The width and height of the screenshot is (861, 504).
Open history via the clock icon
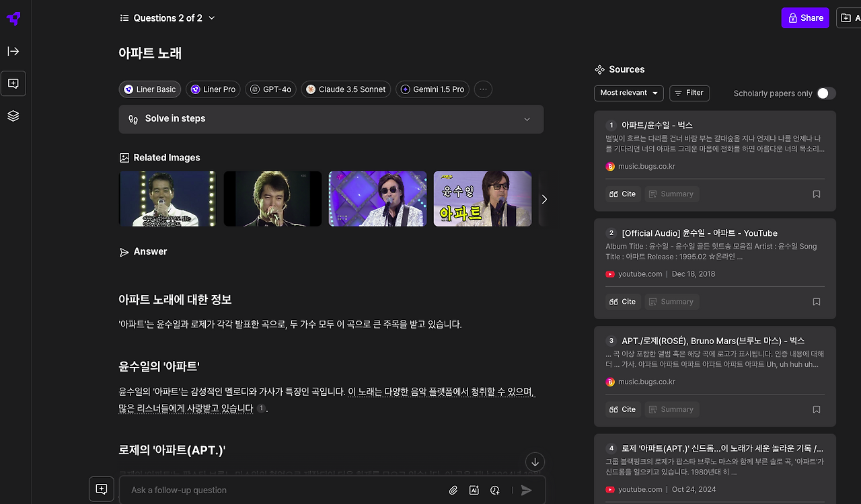(x=495, y=490)
